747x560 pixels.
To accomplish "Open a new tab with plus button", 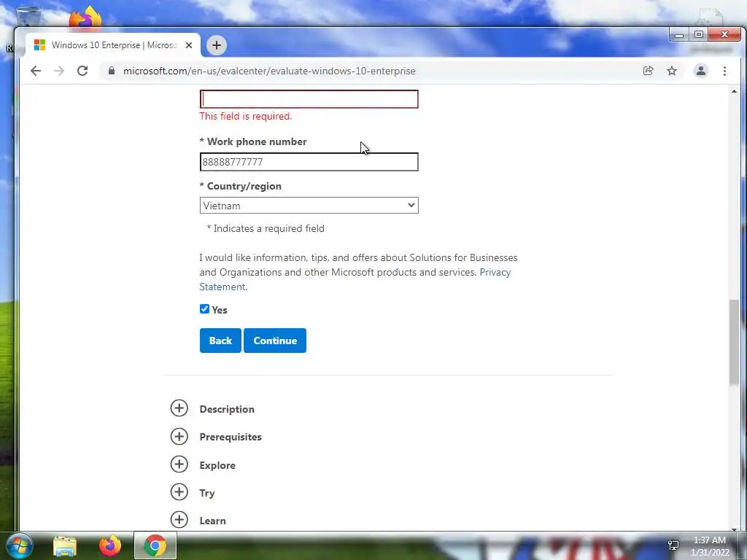I will [x=216, y=45].
